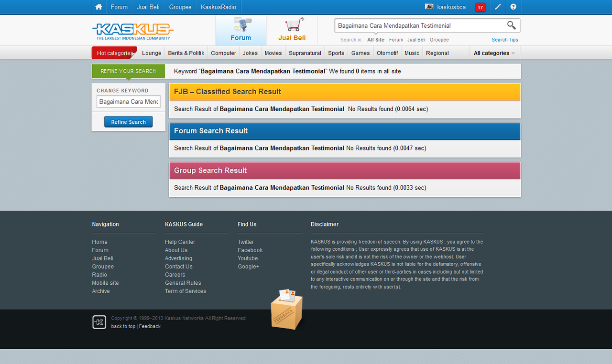Open the Sports category
Image resolution: width=612 pixels, height=364 pixels.
(x=336, y=53)
